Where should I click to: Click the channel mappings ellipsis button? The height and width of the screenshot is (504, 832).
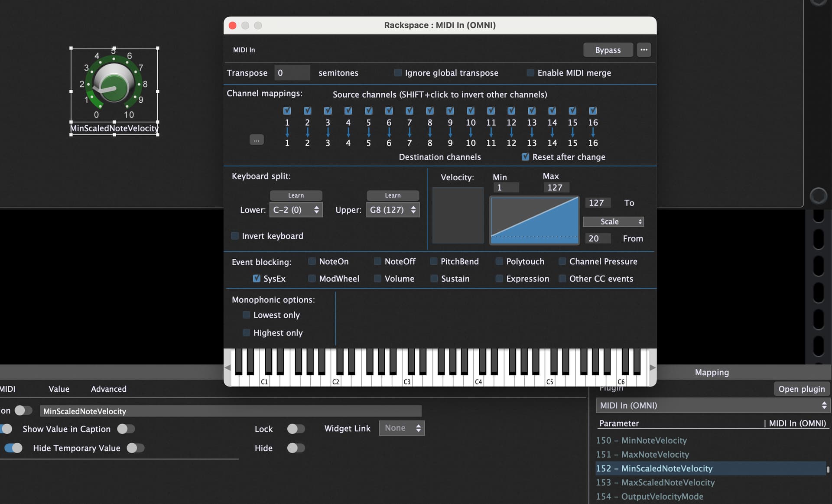[x=257, y=140]
